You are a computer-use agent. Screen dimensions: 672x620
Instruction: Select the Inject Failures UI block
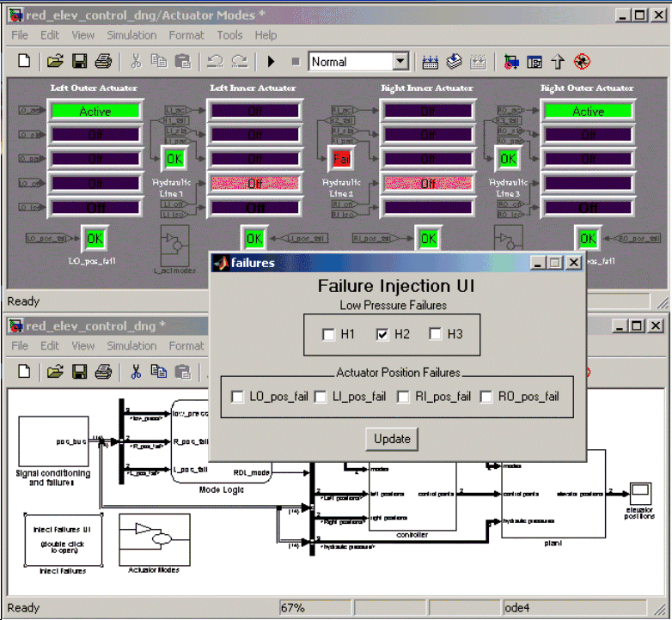pyautogui.click(x=63, y=540)
